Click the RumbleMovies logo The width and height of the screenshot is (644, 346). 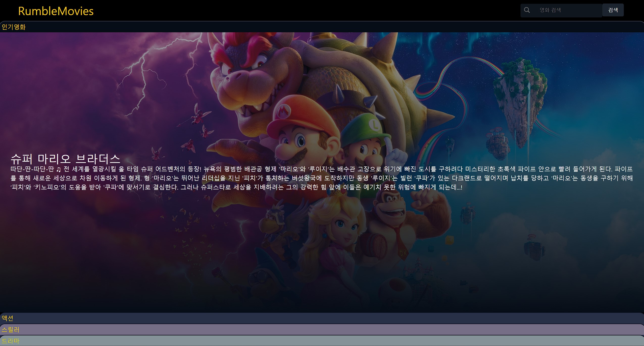pyautogui.click(x=56, y=11)
